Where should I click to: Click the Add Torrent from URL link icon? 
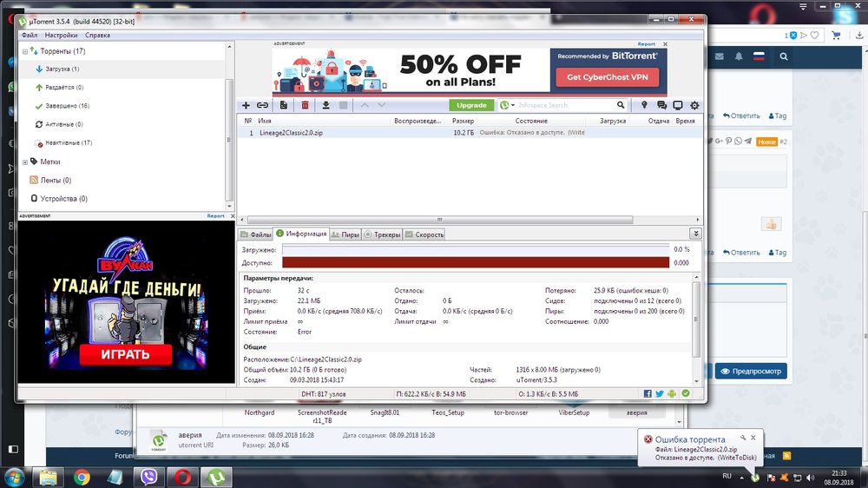point(262,105)
